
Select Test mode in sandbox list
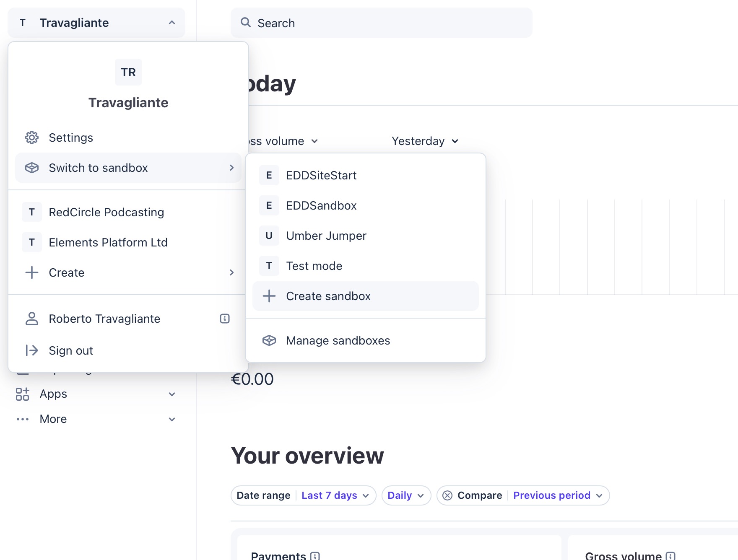pyautogui.click(x=366, y=266)
